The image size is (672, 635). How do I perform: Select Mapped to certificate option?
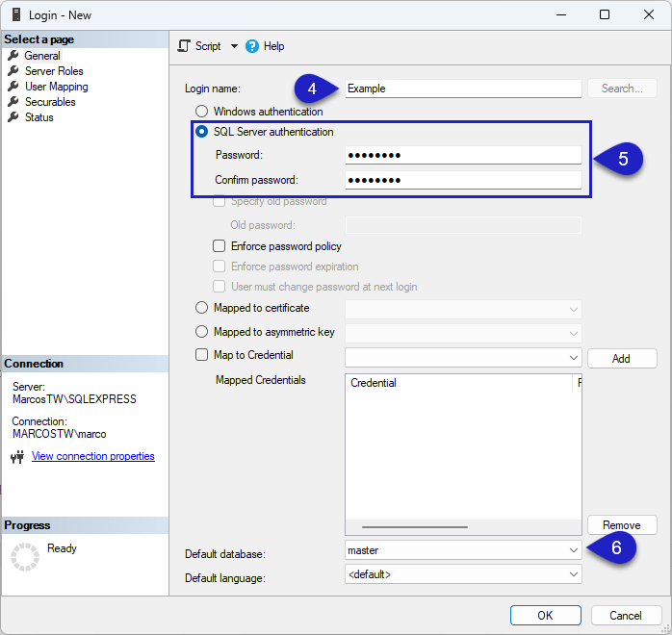(202, 308)
